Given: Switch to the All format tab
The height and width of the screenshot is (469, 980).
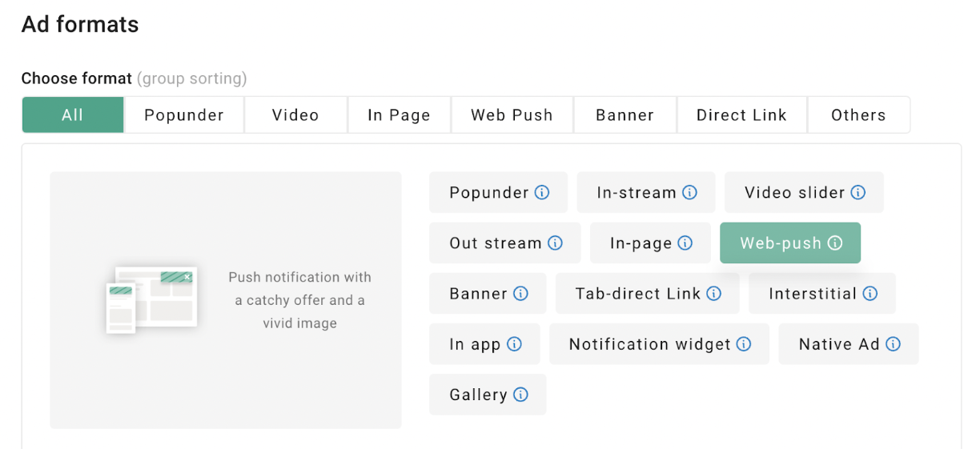Looking at the screenshot, I should (73, 115).
